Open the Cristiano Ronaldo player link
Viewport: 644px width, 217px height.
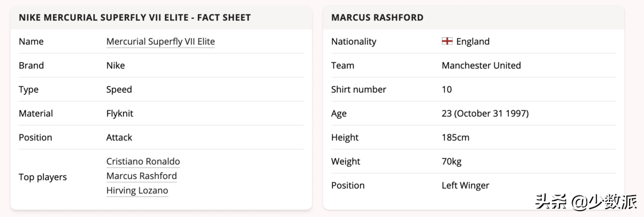tap(143, 162)
